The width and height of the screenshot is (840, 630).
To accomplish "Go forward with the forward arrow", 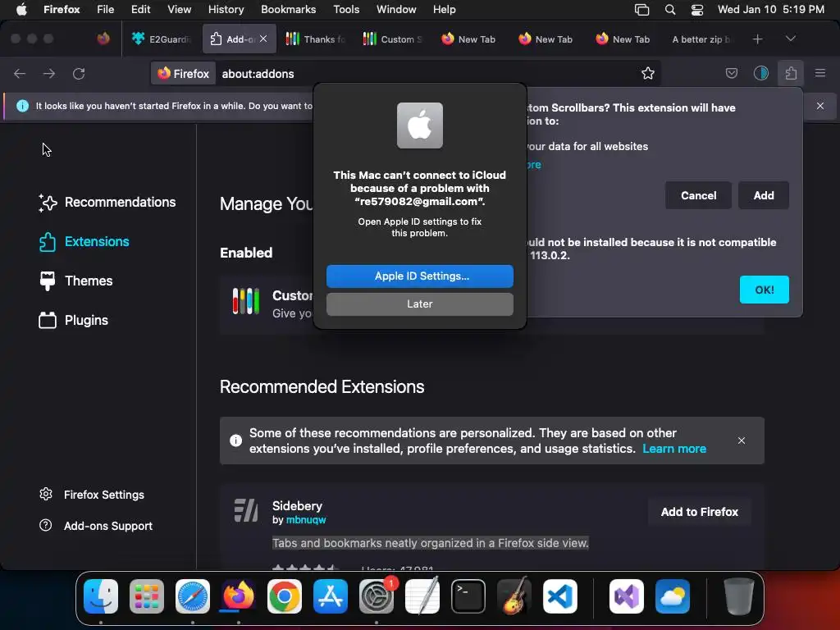I will (48, 73).
